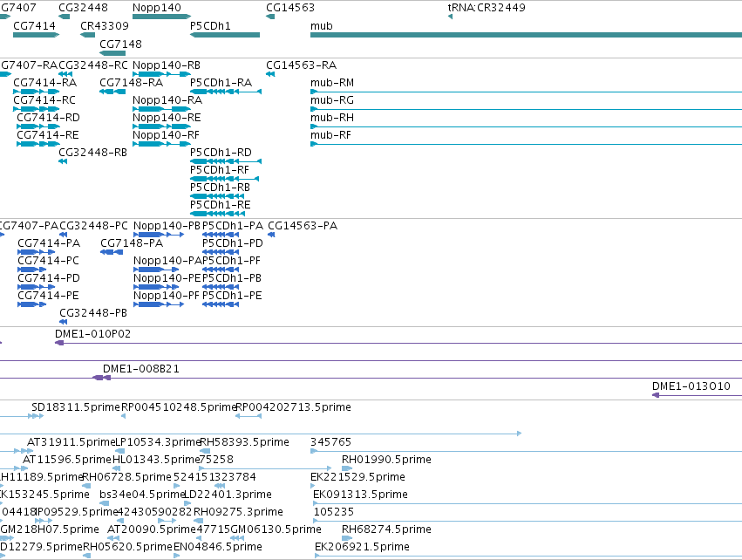Select EST GM06130.5prime
This screenshot has height=560, width=742.
[237, 539]
